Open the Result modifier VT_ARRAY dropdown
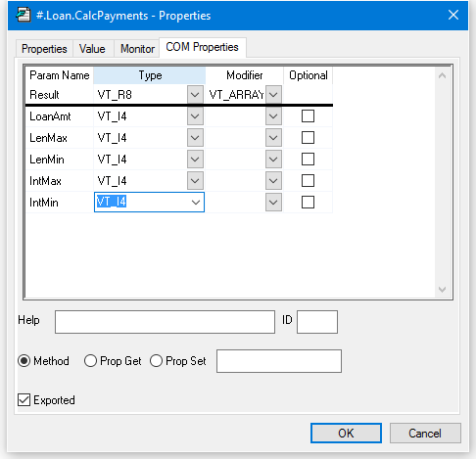The width and height of the screenshot is (476, 459). pyautogui.click(x=273, y=95)
